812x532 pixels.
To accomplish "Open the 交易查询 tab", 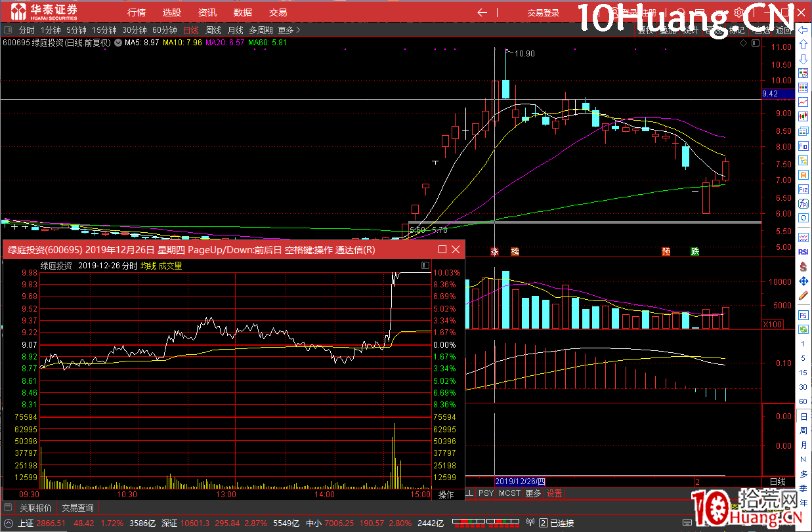I will [x=77, y=508].
